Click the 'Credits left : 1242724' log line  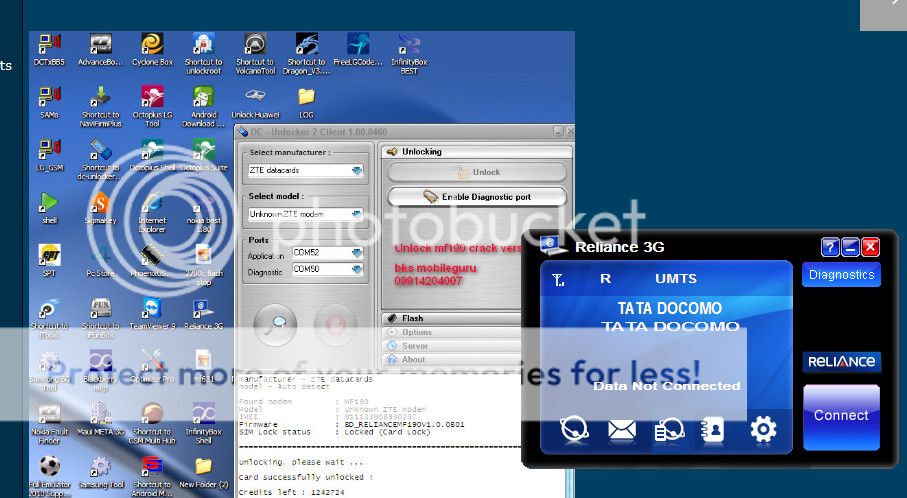(x=291, y=492)
